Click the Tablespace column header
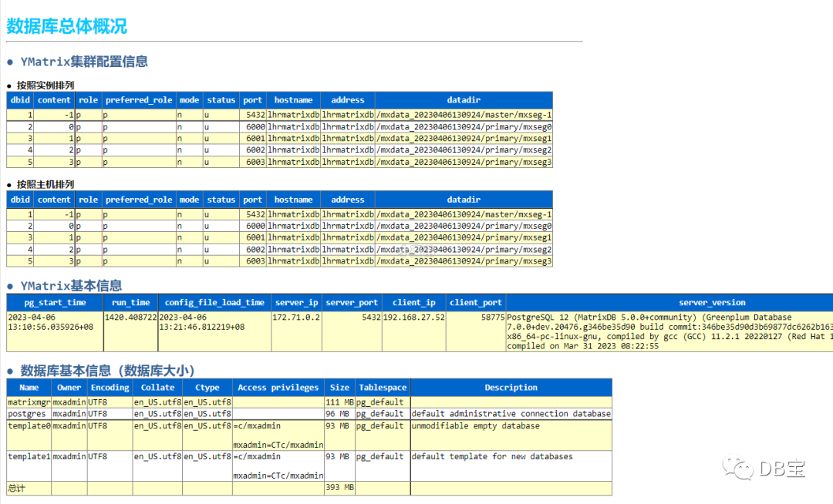Viewport: 833px width, 504px height. click(x=383, y=388)
